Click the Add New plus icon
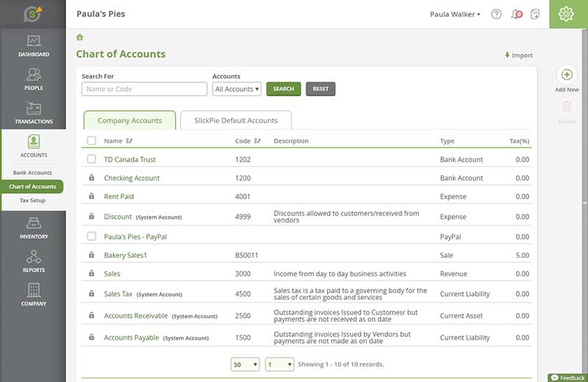The image size is (588, 382). pos(567,75)
